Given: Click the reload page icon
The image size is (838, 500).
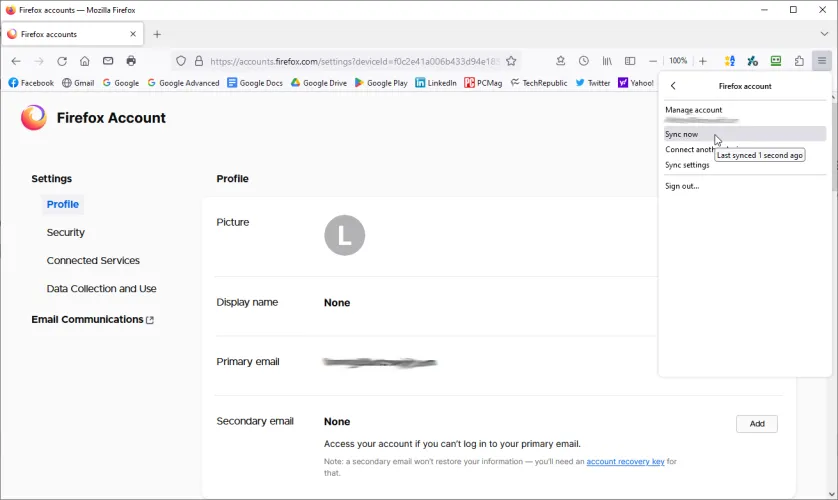Looking at the screenshot, I should (x=62, y=61).
